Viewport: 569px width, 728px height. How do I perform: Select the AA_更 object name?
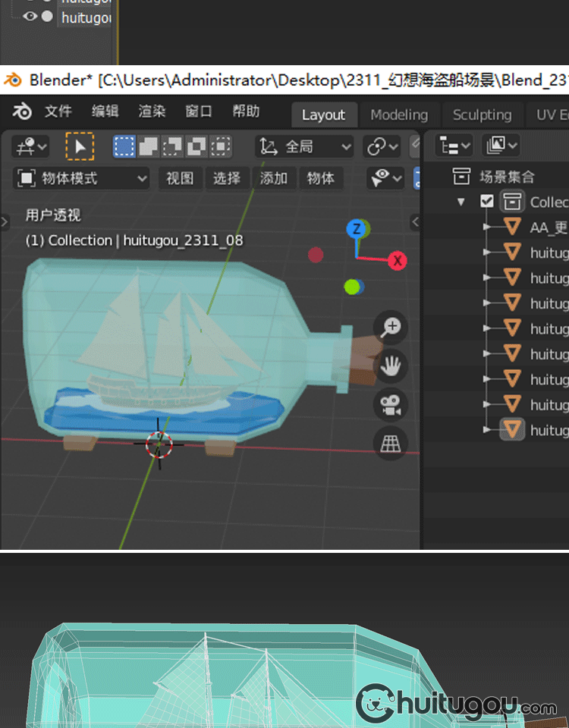[x=549, y=227]
